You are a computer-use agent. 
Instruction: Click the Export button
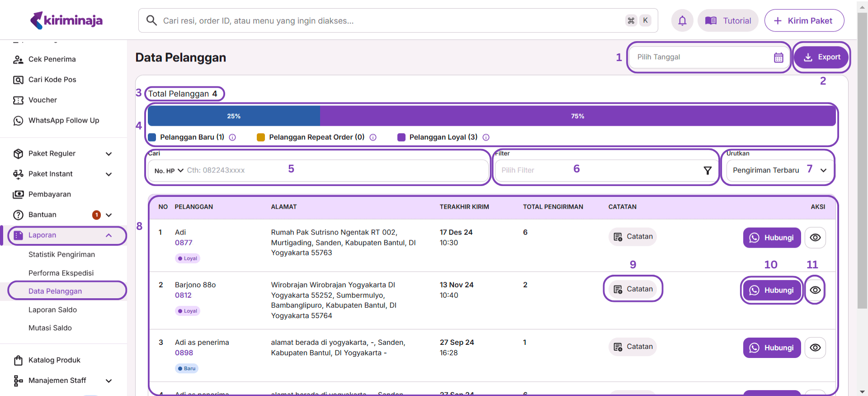pyautogui.click(x=821, y=57)
